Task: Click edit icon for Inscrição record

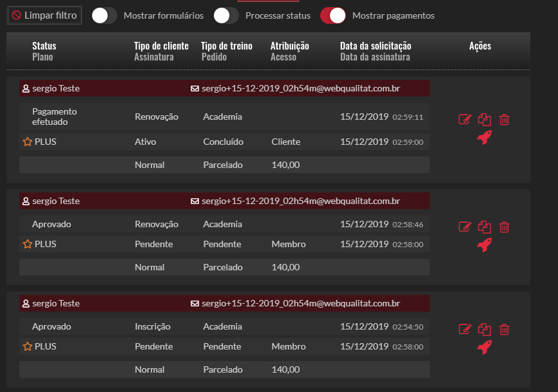Action: click(465, 329)
